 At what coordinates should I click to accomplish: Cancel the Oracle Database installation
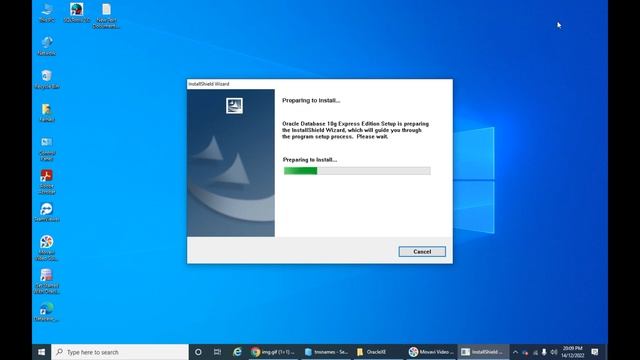point(422,251)
